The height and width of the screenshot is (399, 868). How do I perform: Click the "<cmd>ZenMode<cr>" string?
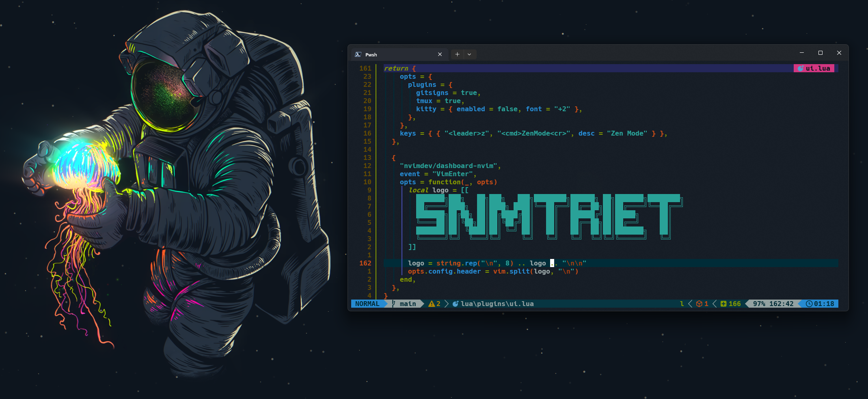[534, 133]
